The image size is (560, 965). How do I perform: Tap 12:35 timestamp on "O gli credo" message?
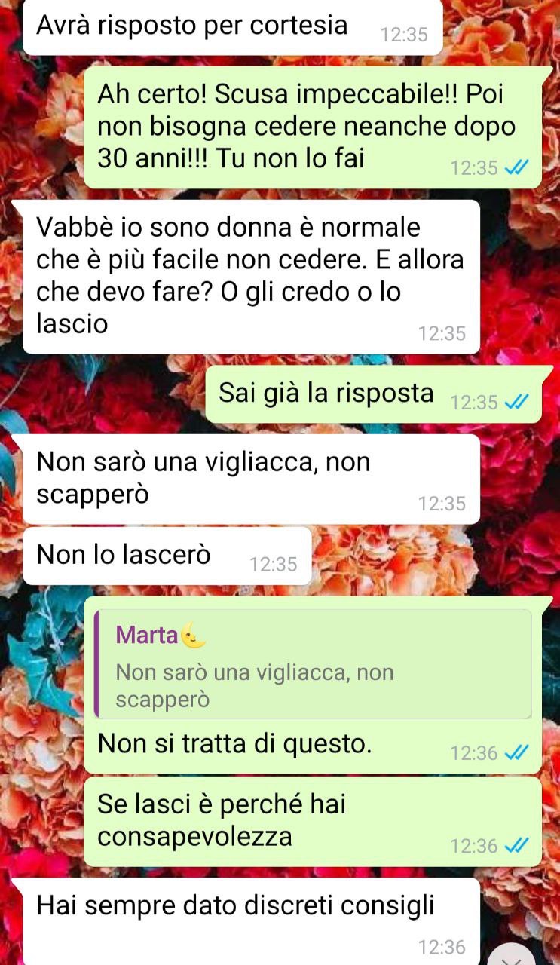pyautogui.click(x=442, y=333)
